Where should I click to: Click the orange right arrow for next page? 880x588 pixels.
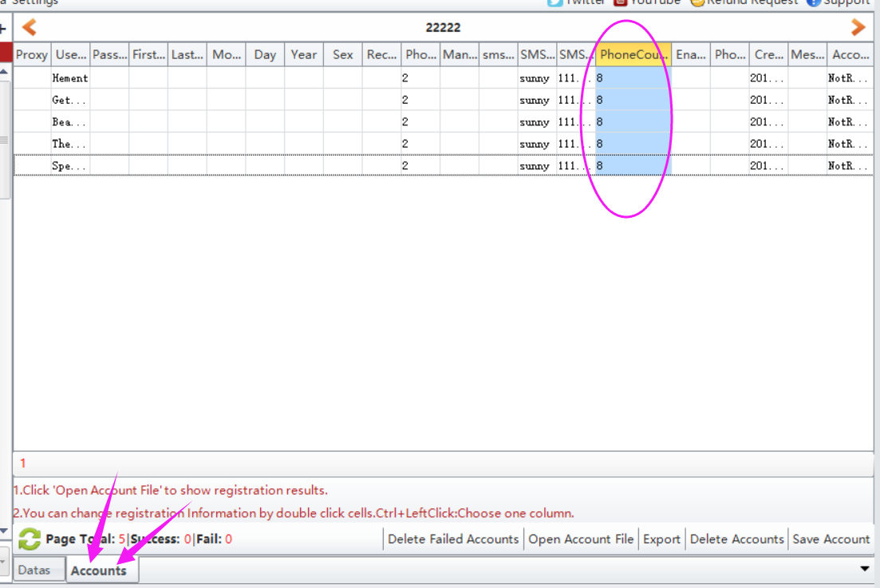pyautogui.click(x=858, y=28)
